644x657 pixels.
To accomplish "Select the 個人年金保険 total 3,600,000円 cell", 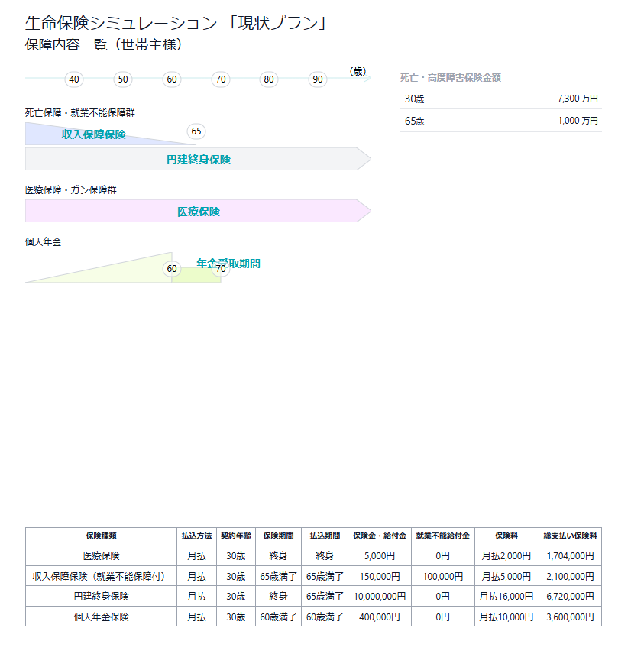I will click(x=570, y=616).
